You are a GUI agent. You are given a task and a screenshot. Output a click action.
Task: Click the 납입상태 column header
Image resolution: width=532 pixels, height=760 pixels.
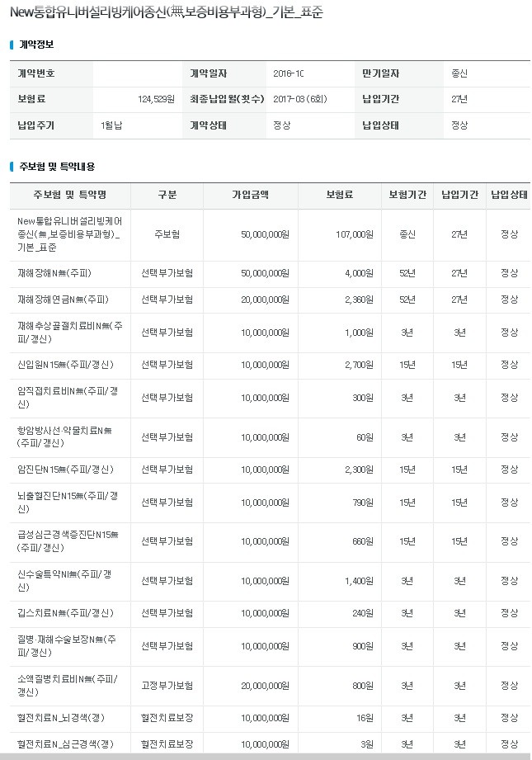509,195
